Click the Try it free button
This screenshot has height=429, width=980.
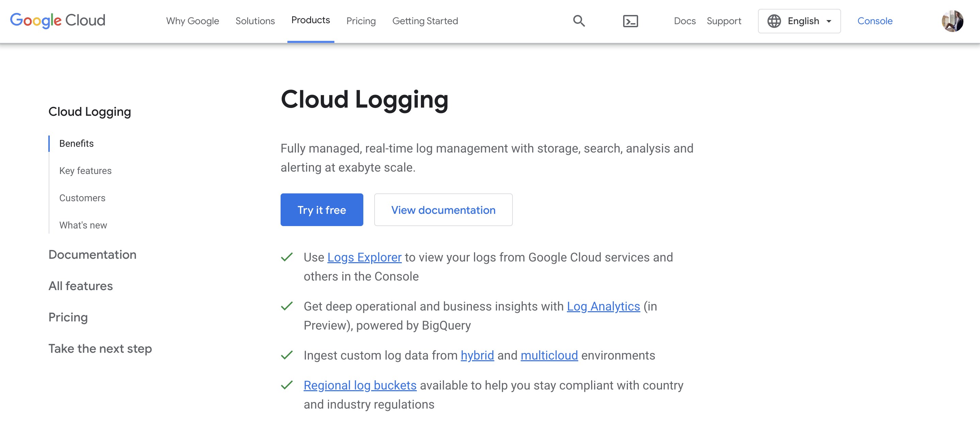pyautogui.click(x=321, y=209)
